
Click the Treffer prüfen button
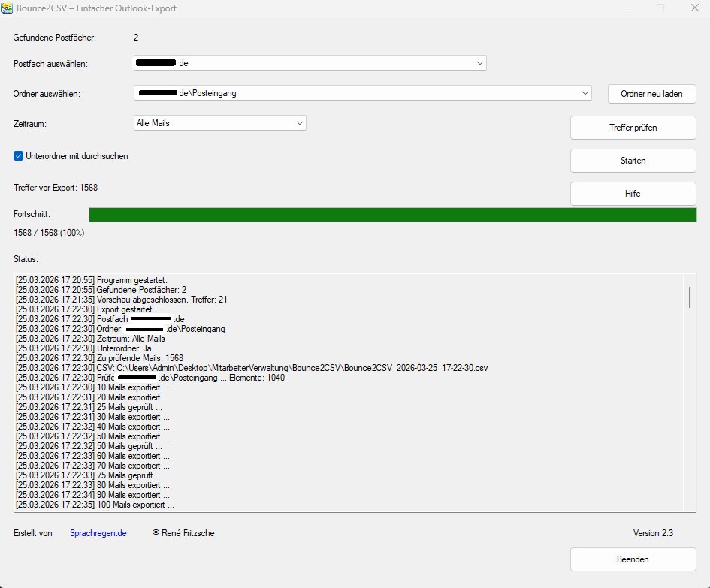pyautogui.click(x=633, y=128)
